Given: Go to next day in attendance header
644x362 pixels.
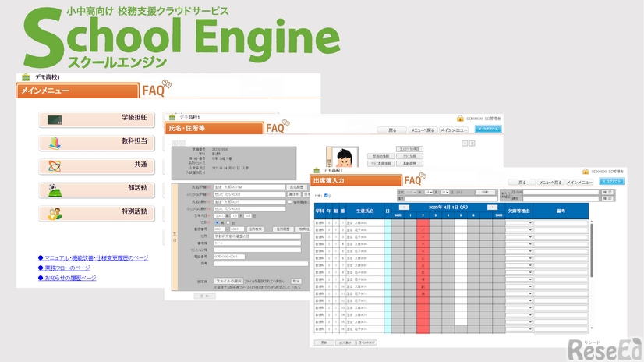Looking at the screenshot, I should 492,208.
